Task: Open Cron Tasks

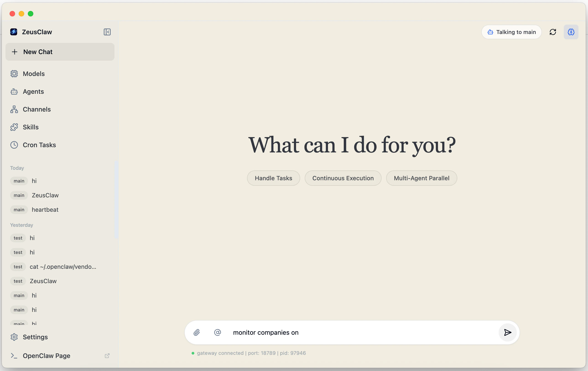Action: click(39, 145)
